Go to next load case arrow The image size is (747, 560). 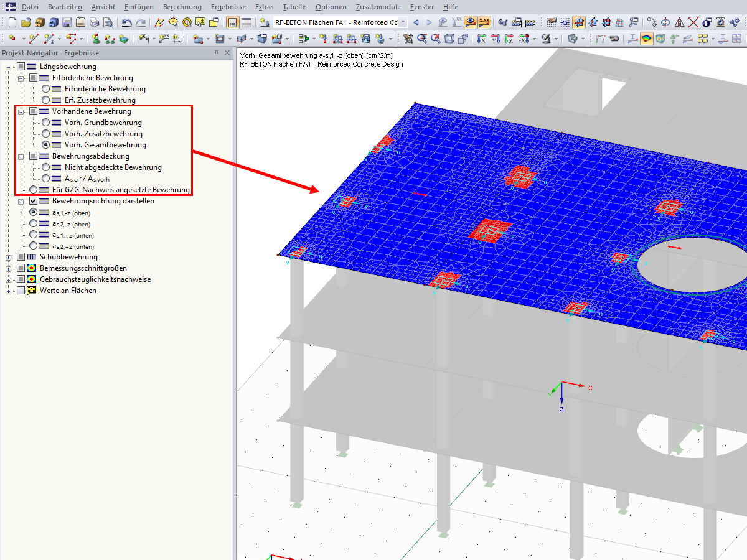(429, 22)
